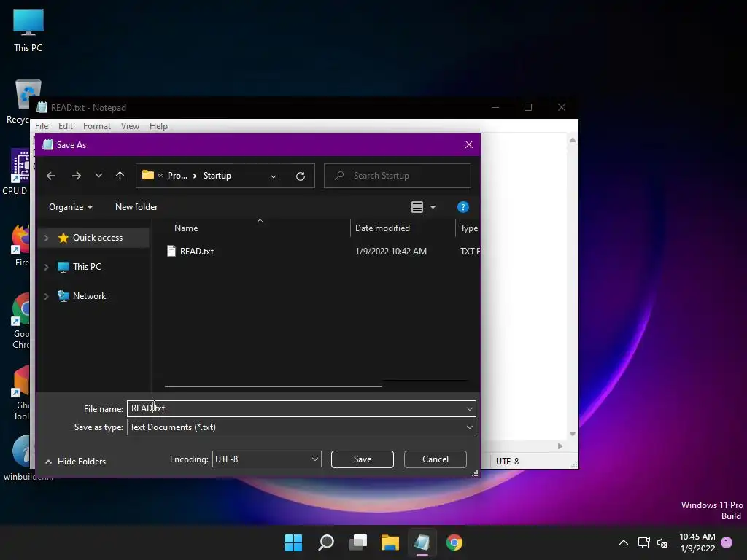The image size is (747, 560).
Task: Open clock and date 10:45 AM
Action: 697,542
